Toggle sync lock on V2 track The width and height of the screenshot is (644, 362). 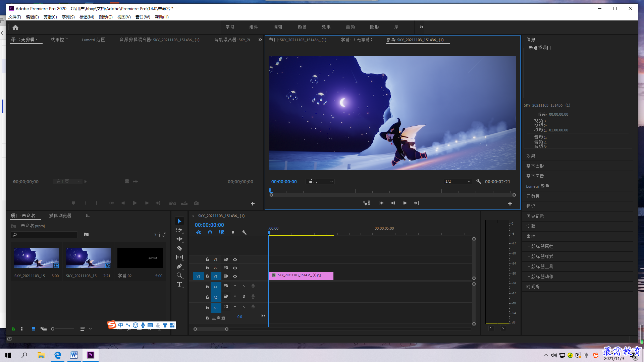click(226, 268)
